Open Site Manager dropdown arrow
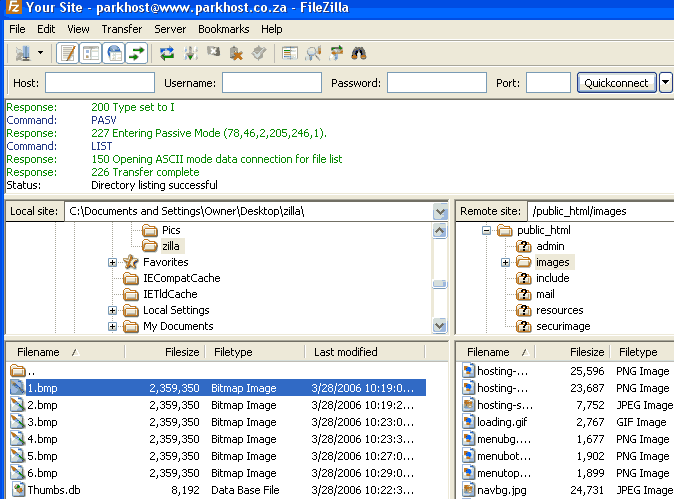 40,53
